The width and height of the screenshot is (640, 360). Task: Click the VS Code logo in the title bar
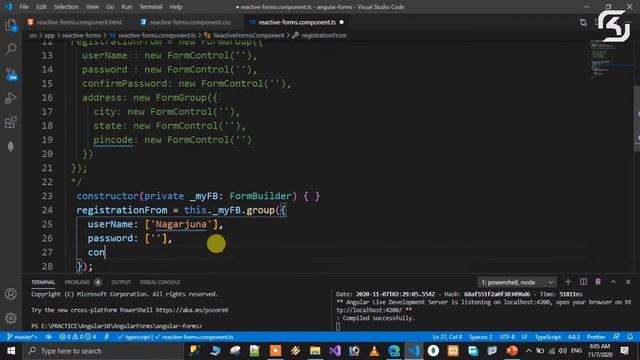pos(9,7)
